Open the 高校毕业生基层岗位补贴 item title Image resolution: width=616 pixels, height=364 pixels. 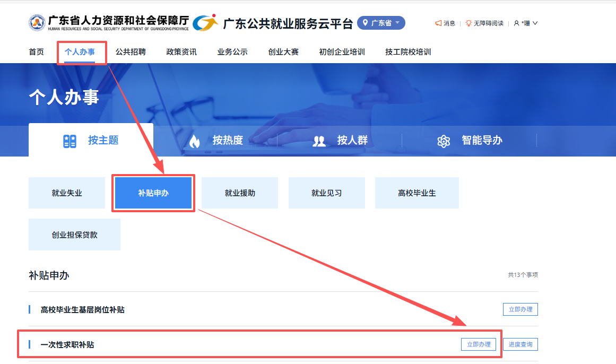tap(82, 310)
